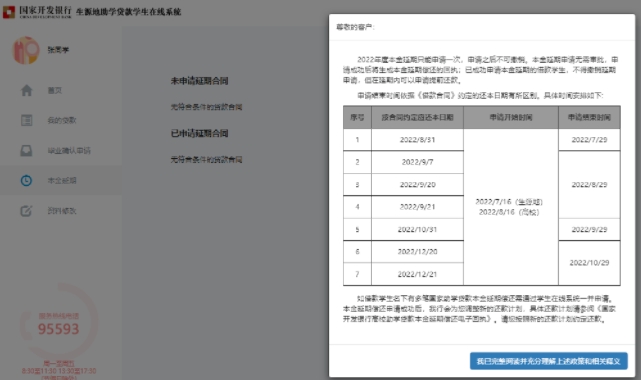The width and height of the screenshot is (641, 380).
Task: Click the China Development Bank logo
Action: 37,11
